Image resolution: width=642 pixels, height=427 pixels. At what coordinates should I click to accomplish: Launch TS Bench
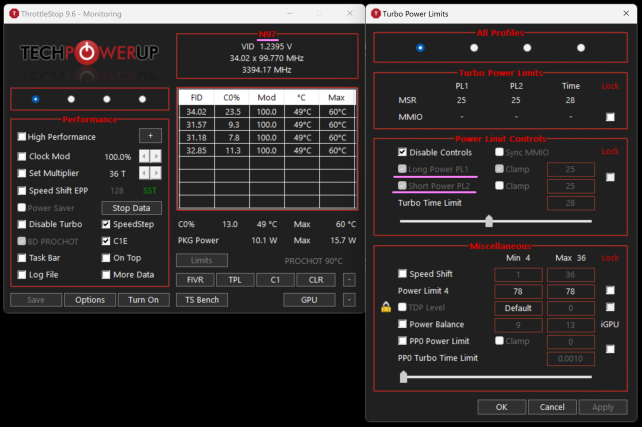[x=202, y=300]
